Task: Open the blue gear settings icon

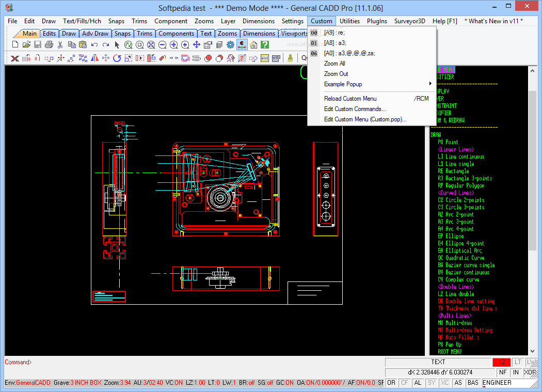Action: pyautogui.click(x=231, y=44)
